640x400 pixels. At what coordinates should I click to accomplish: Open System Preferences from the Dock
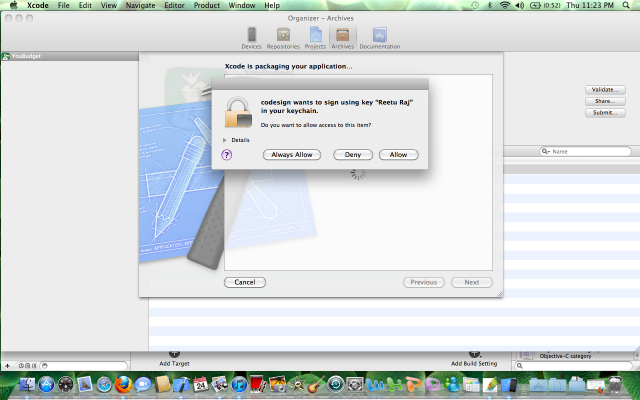tap(355, 384)
